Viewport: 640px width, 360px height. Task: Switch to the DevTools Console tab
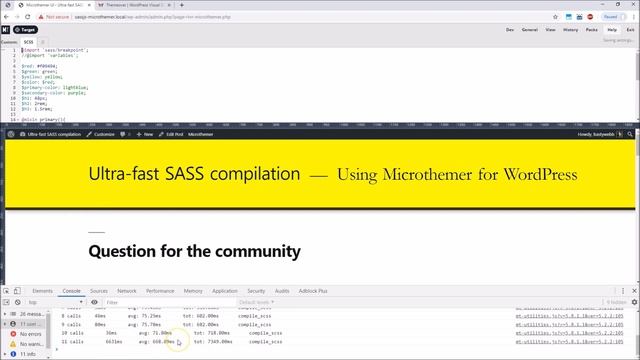coord(71,291)
